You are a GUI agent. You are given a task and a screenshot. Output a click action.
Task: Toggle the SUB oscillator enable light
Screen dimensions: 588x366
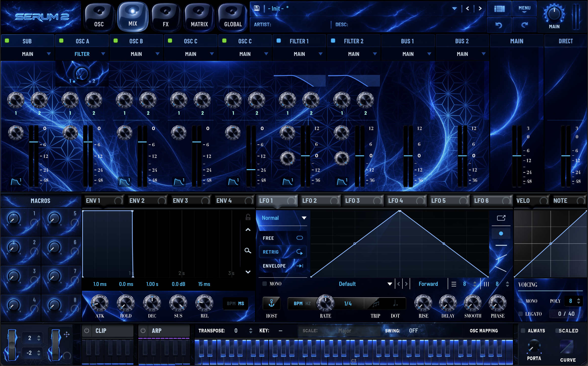point(7,41)
